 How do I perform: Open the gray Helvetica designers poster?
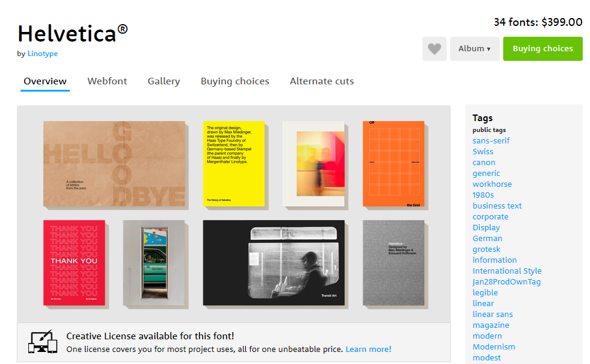tap(394, 263)
